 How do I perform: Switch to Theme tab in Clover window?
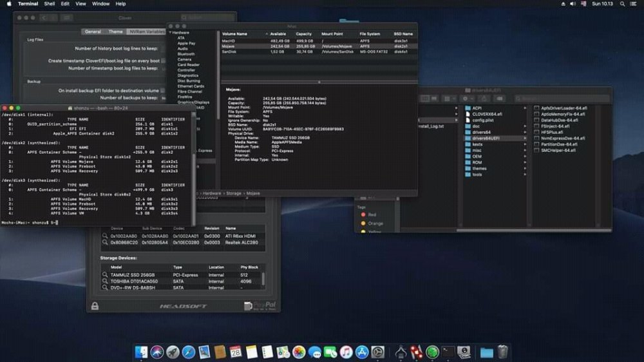115,32
